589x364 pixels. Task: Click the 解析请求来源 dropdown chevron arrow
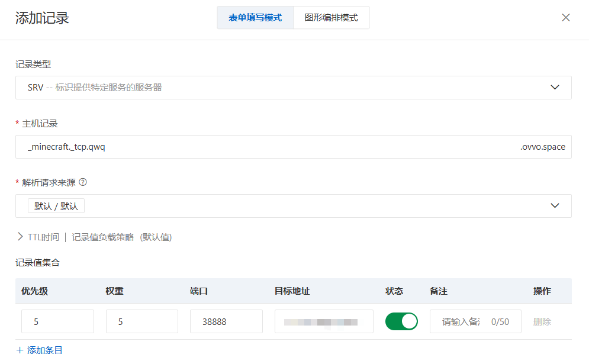click(x=555, y=206)
